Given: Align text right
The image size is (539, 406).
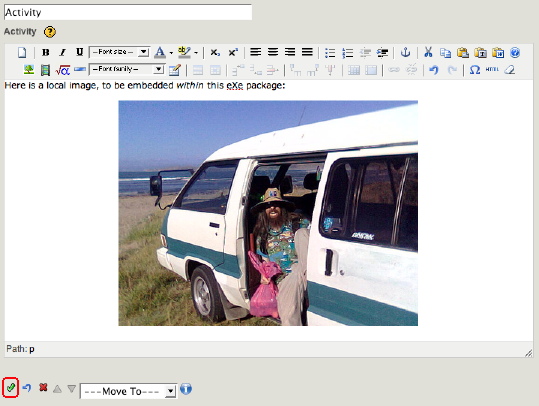Looking at the screenshot, I should [x=290, y=52].
